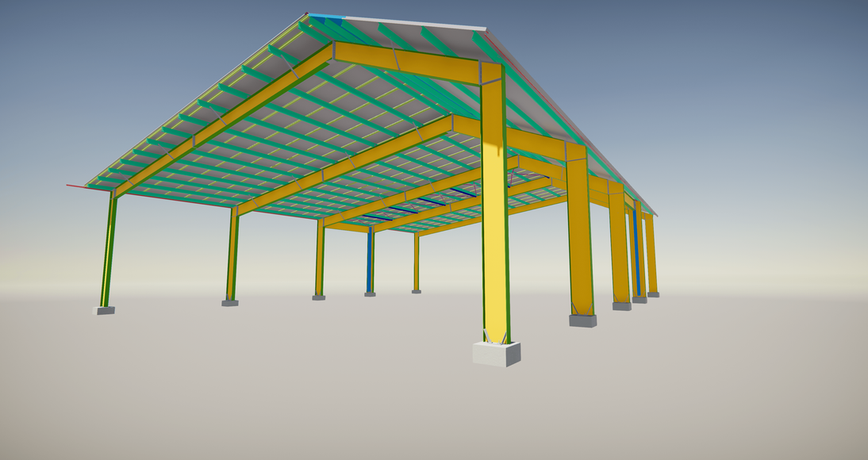Pick the blue roof edge piece at the ridge
The image size is (868, 460).
click(327, 17)
